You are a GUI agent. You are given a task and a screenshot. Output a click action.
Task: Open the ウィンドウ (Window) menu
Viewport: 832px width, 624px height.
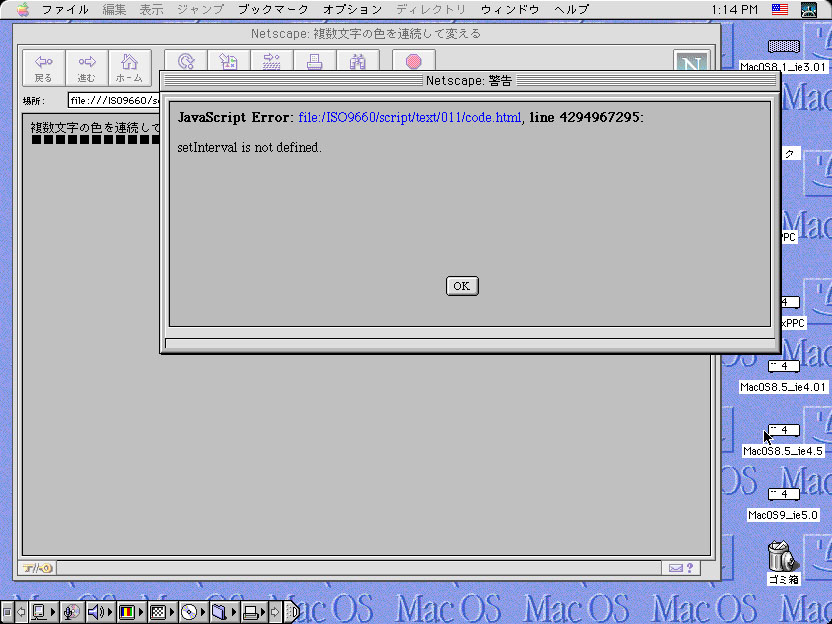pos(510,10)
